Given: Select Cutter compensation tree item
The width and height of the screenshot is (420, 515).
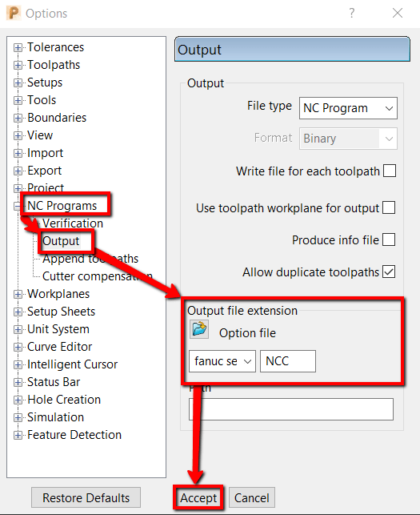Looking at the screenshot, I should pyautogui.click(x=98, y=276).
